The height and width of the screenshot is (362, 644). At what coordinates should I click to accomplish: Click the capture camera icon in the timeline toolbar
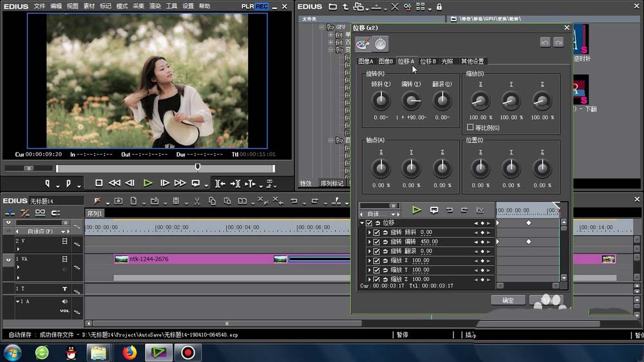pos(118,201)
